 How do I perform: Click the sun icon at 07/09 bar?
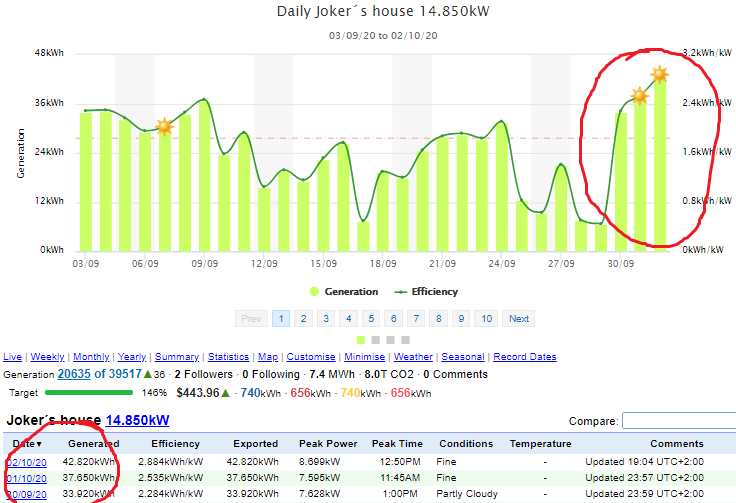click(164, 126)
